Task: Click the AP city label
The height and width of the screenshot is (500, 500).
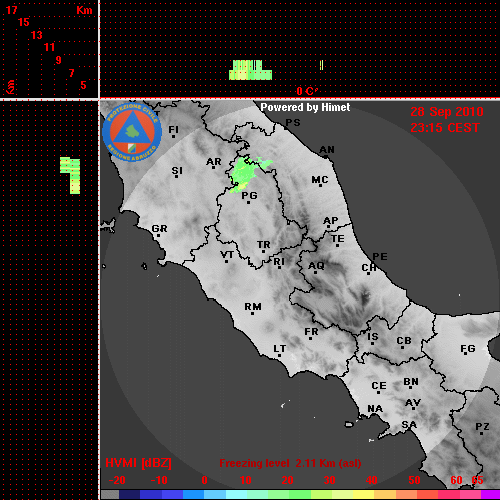Action: (x=330, y=221)
